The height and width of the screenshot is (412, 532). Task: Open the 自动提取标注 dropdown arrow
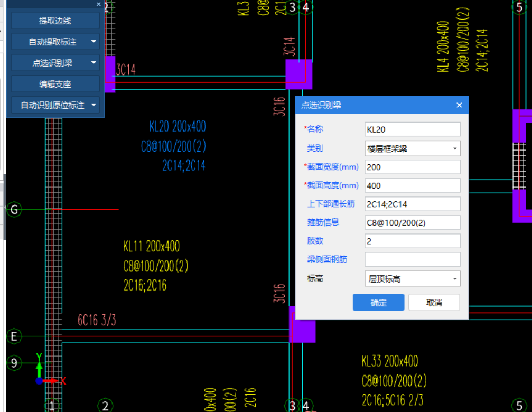coord(94,42)
